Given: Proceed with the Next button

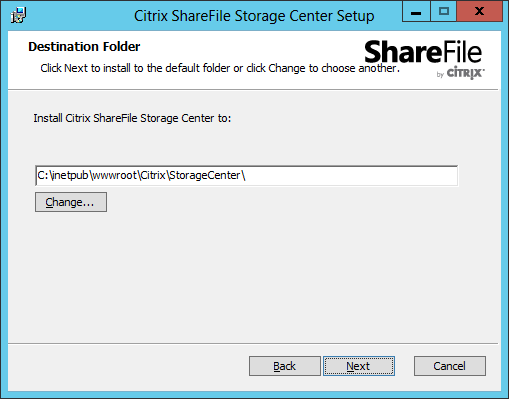Looking at the screenshot, I should [x=359, y=366].
